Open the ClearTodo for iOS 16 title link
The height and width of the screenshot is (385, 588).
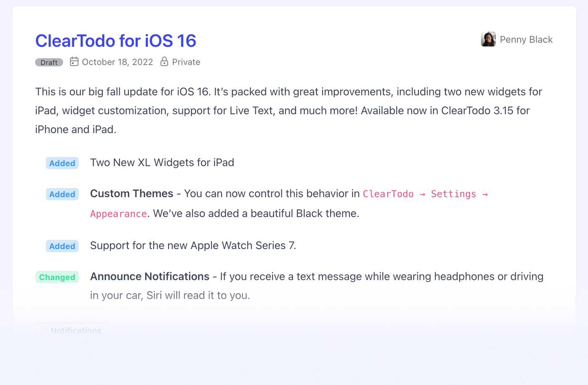[x=115, y=41]
